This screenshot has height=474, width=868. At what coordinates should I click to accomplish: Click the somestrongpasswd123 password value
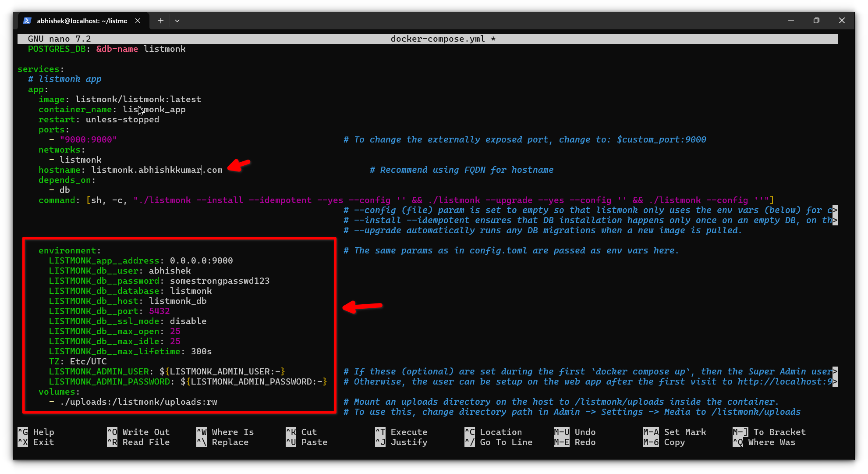(x=220, y=281)
